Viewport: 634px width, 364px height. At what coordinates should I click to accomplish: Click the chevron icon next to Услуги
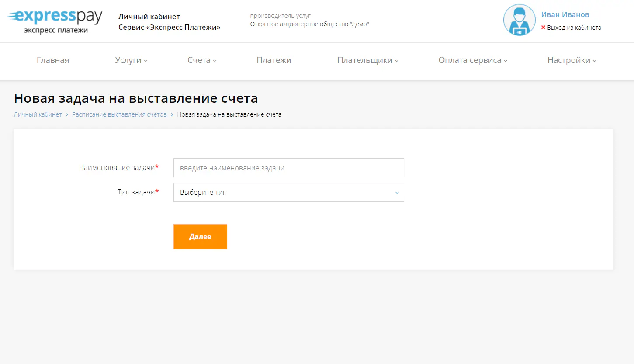tap(146, 61)
